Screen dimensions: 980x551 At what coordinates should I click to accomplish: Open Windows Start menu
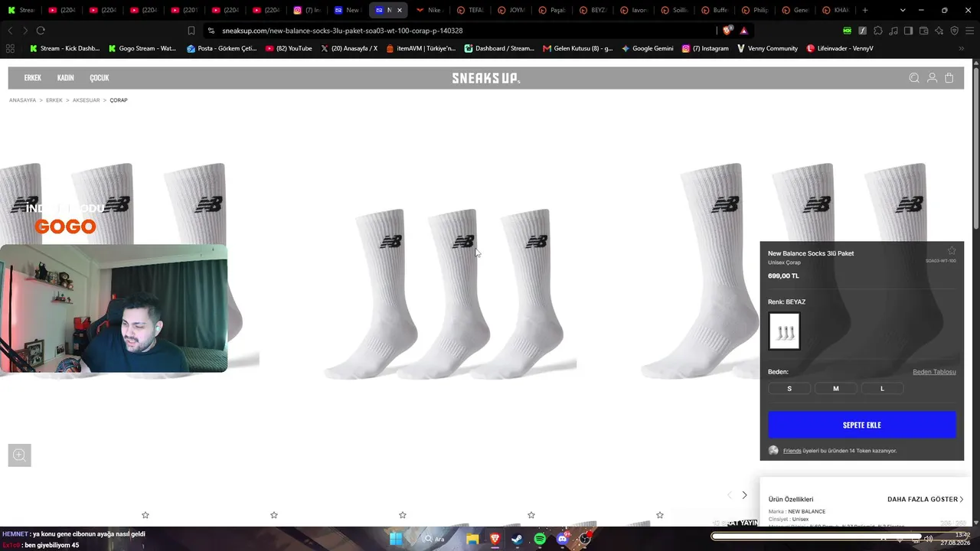click(396, 539)
